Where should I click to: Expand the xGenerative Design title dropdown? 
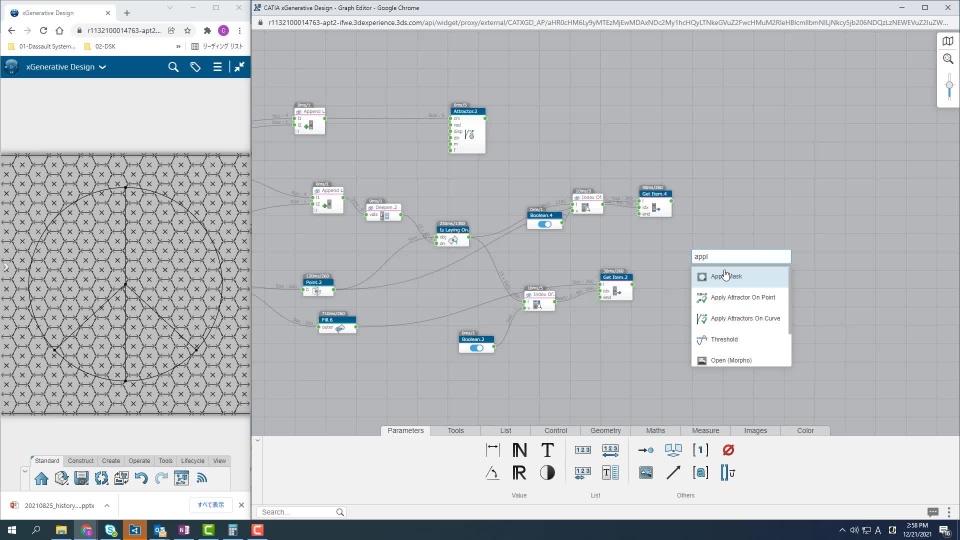click(x=102, y=67)
